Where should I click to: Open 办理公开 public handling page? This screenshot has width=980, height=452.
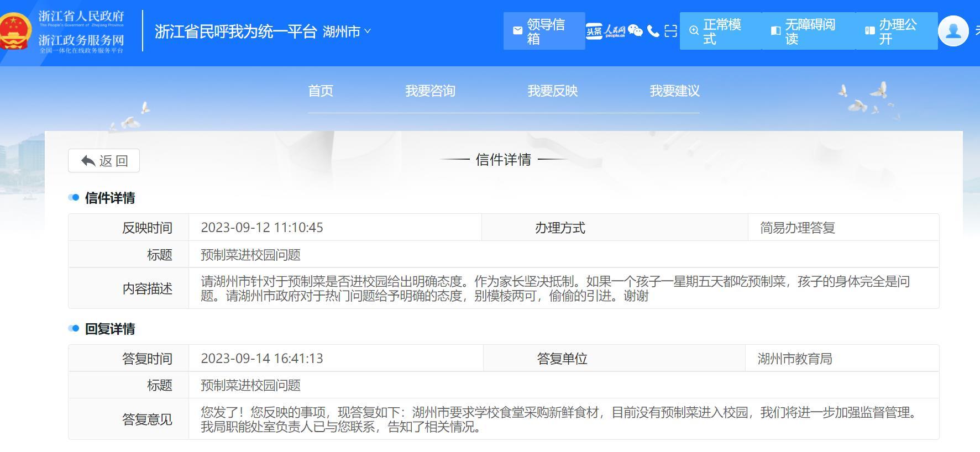pyautogui.click(x=896, y=31)
